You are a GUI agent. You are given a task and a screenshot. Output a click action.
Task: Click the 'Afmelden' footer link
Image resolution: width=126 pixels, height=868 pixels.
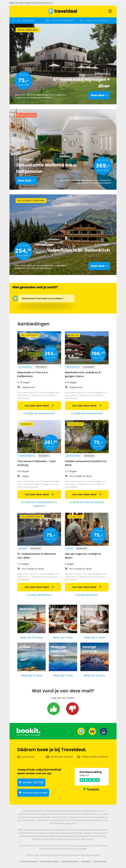click(86, 861)
